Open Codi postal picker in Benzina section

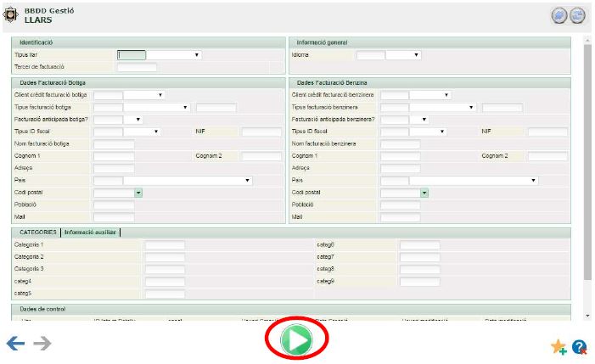click(424, 193)
